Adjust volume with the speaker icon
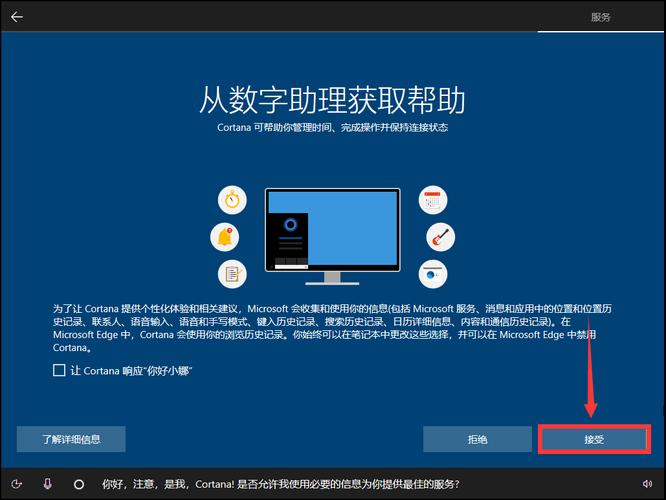The width and height of the screenshot is (666, 500). (647, 484)
